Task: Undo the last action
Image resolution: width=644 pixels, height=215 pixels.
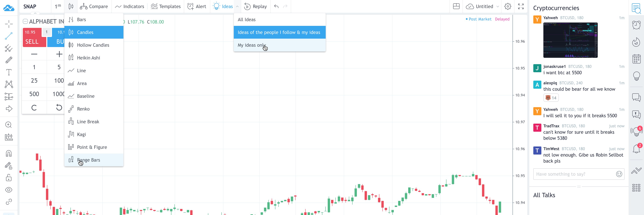Action: click(x=276, y=6)
